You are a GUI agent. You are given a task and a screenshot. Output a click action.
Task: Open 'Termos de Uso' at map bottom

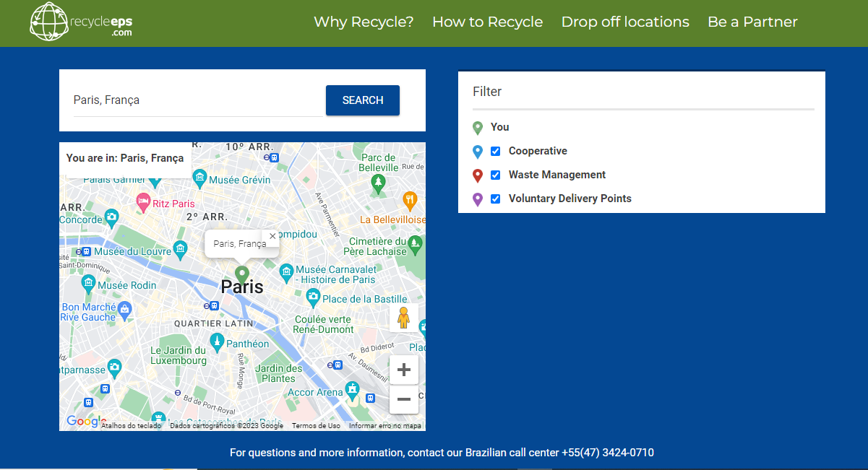click(x=315, y=425)
